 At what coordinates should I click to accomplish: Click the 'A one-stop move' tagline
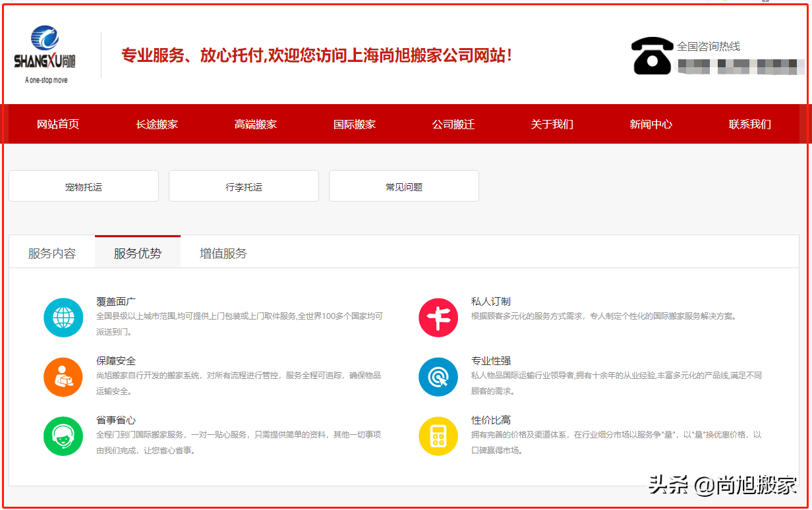tap(46, 80)
